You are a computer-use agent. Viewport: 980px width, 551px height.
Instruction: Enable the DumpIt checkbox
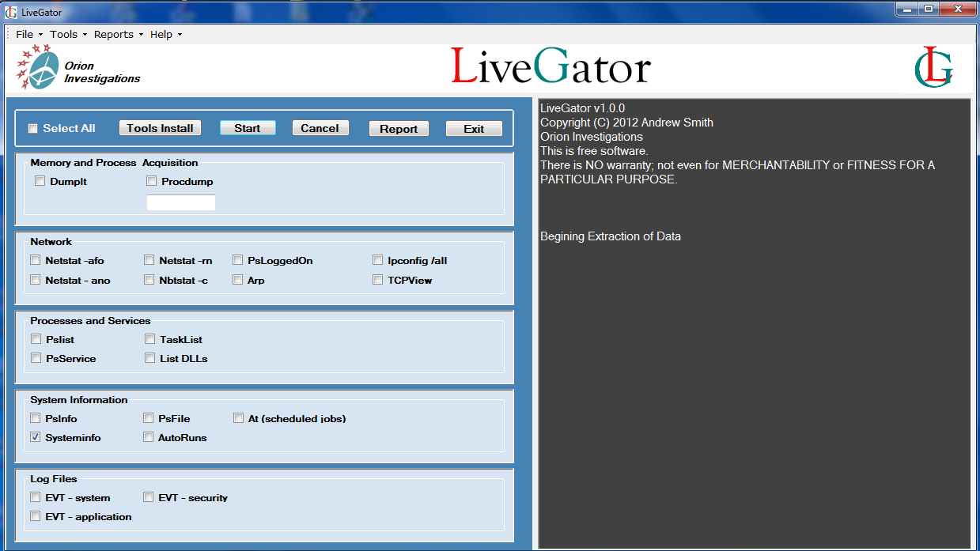pyautogui.click(x=40, y=182)
